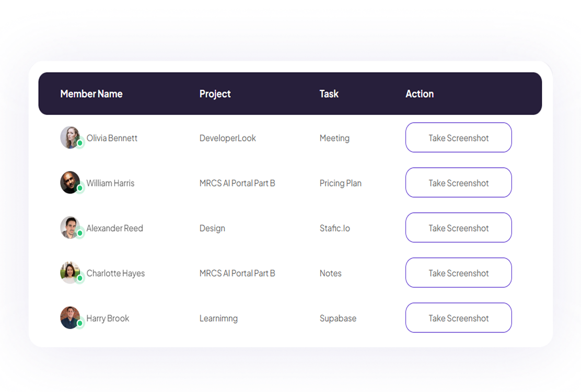Select the Design project for Alexander Reed
The height and width of the screenshot is (392, 581).
212,228
